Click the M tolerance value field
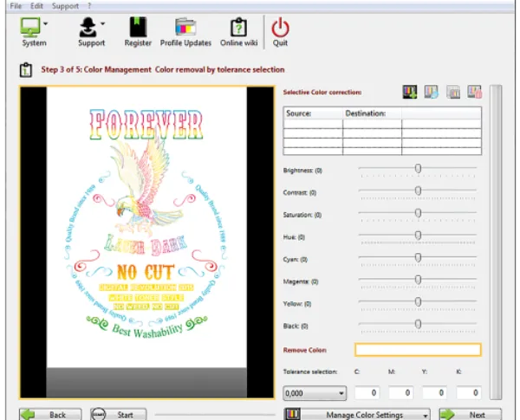Image resolution: width=520 pixels, height=420 pixels. pyautogui.click(x=400, y=393)
